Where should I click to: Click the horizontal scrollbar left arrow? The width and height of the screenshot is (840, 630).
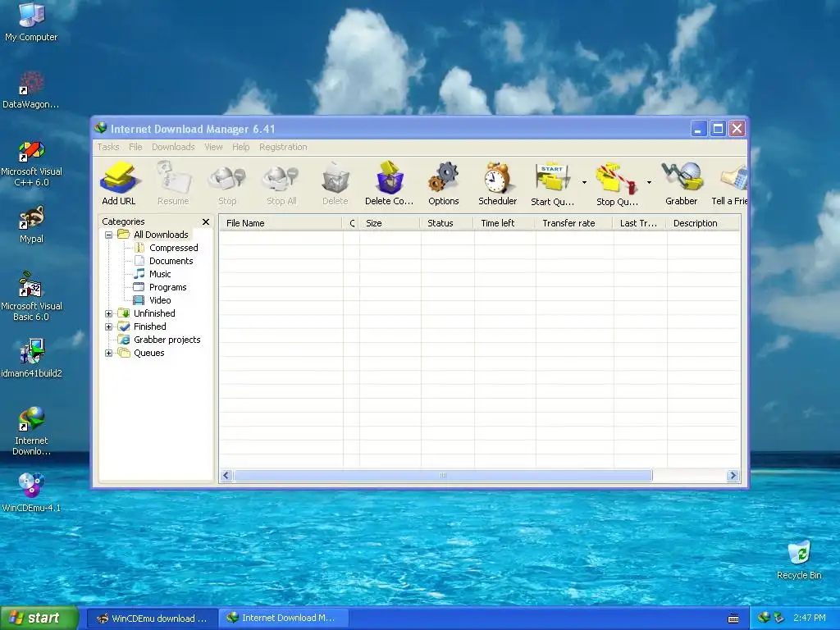226,476
